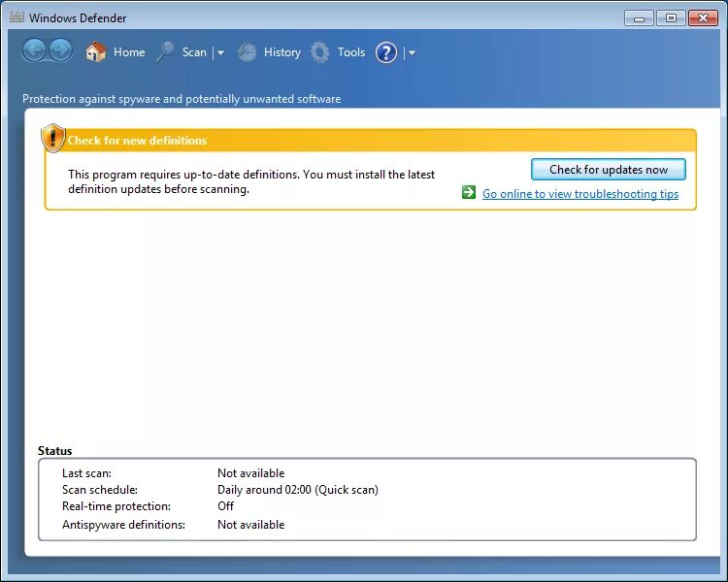Open the Scan menu item
The image size is (728, 582).
pos(194,52)
